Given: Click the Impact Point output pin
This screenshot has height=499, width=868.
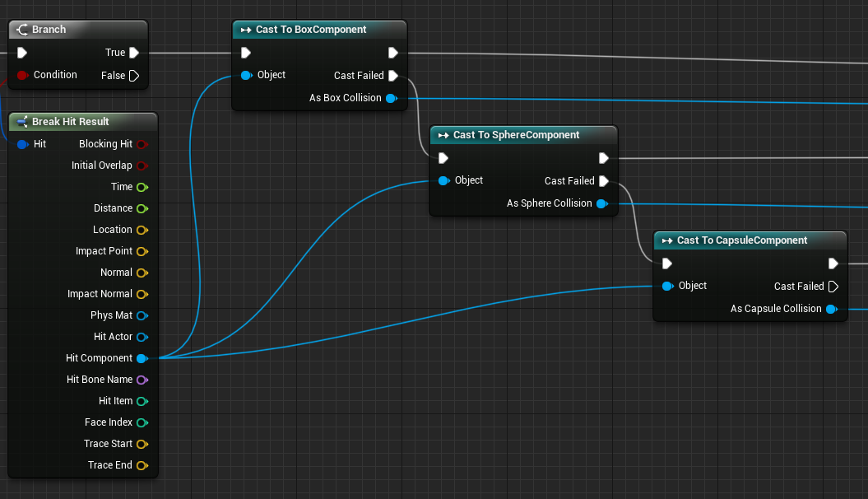Looking at the screenshot, I should [x=142, y=251].
